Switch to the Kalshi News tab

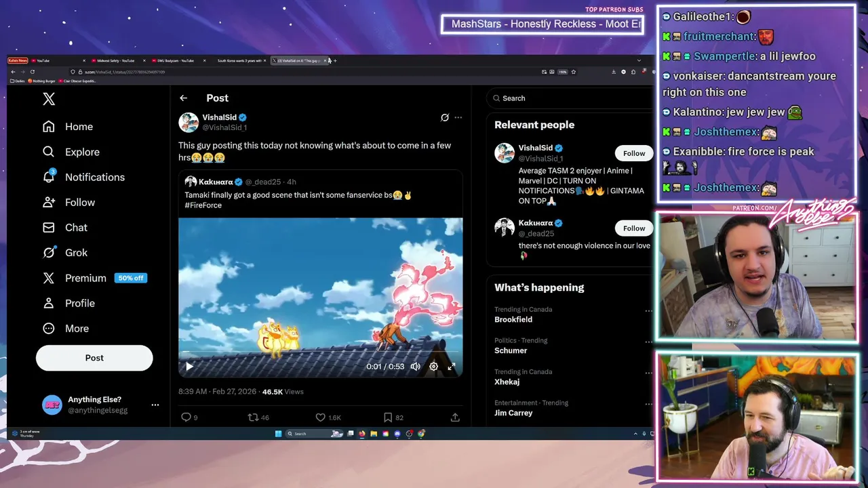pos(18,61)
